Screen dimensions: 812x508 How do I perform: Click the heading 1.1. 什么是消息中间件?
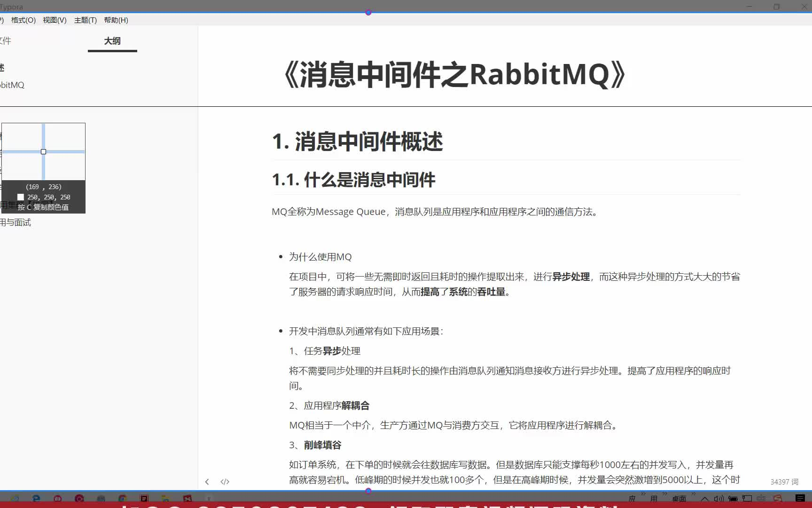point(354,180)
